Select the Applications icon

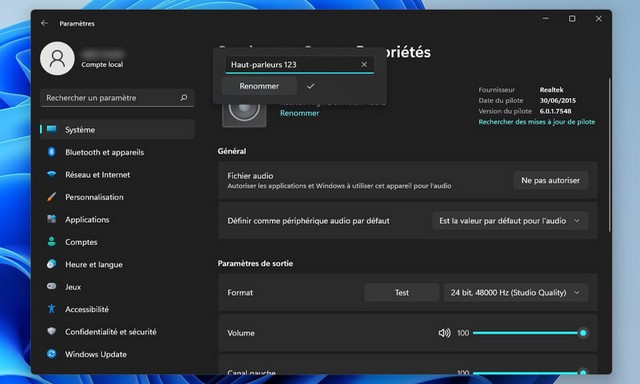pyautogui.click(x=52, y=219)
